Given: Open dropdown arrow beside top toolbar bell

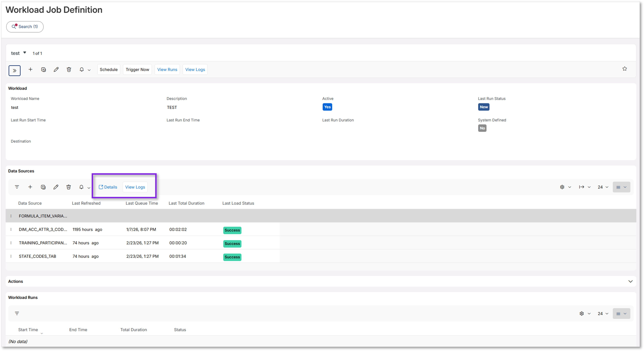Looking at the screenshot, I should click(x=89, y=70).
